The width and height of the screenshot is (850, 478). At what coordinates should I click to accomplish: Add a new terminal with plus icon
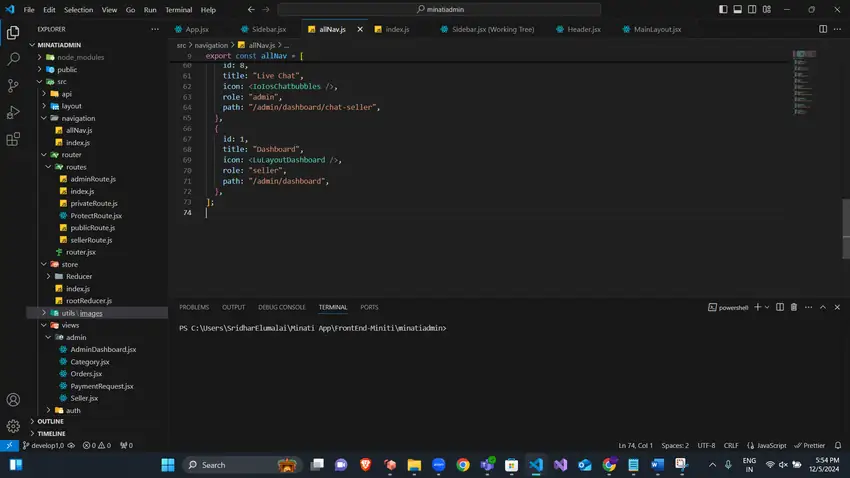point(757,307)
